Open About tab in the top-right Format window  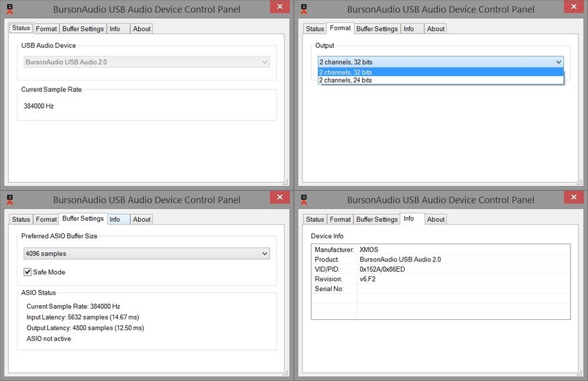click(436, 29)
